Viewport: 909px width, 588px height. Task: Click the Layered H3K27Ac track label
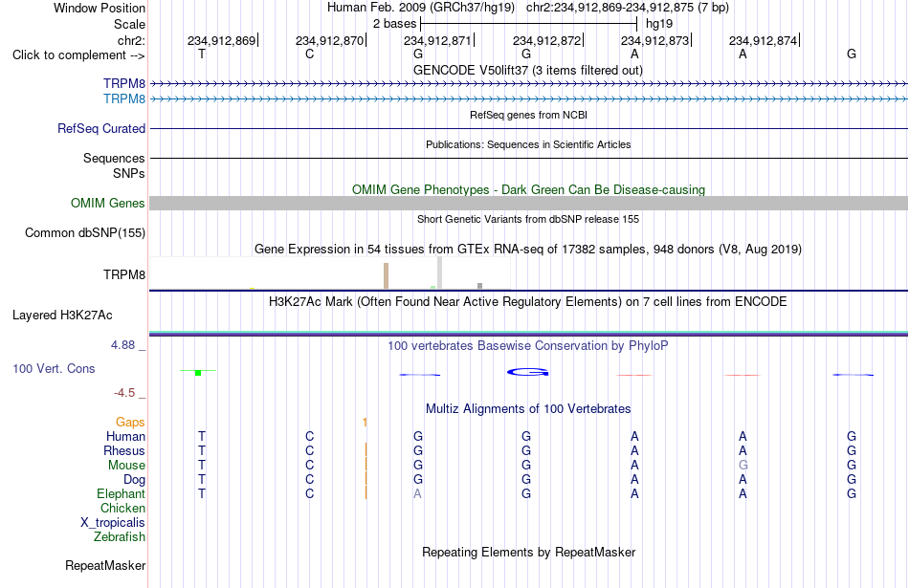pyautogui.click(x=62, y=316)
